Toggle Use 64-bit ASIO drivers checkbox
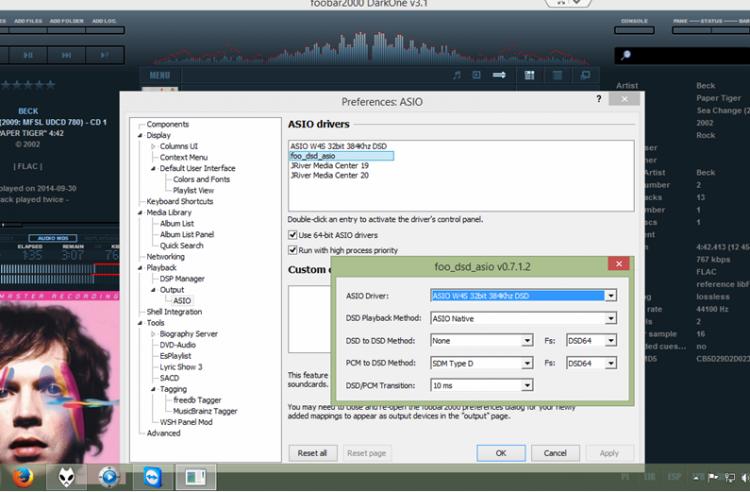 (292, 235)
